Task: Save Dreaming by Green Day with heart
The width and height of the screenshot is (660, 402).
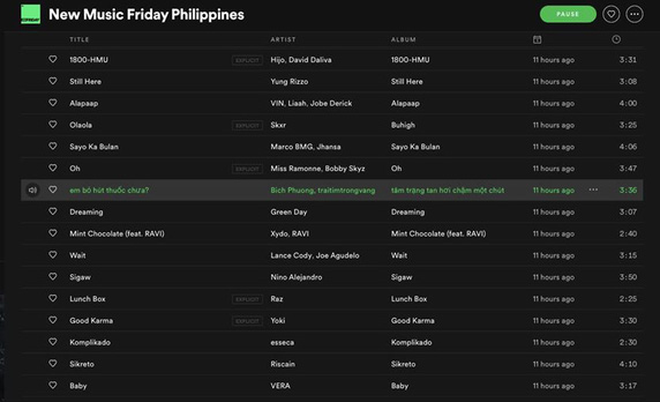Action: tap(53, 211)
